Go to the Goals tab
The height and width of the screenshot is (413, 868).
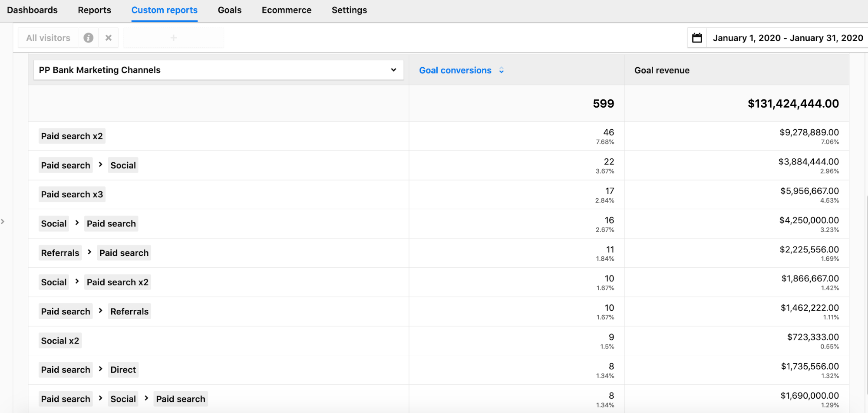click(229, 10)
